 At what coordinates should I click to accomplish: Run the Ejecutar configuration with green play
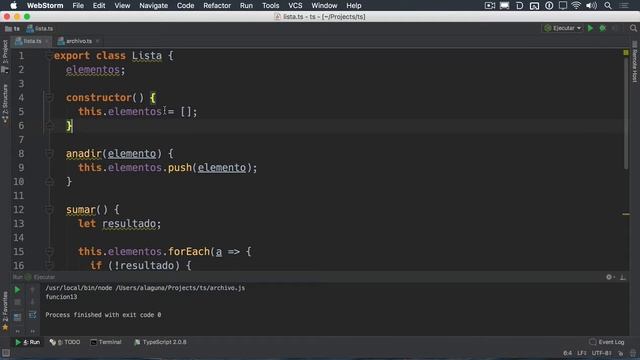coord(590,28)
